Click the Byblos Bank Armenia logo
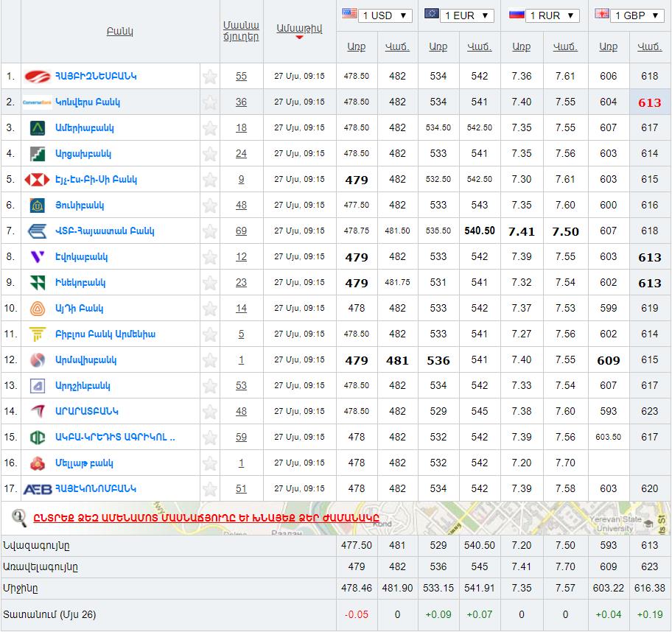 click(37, 334)
